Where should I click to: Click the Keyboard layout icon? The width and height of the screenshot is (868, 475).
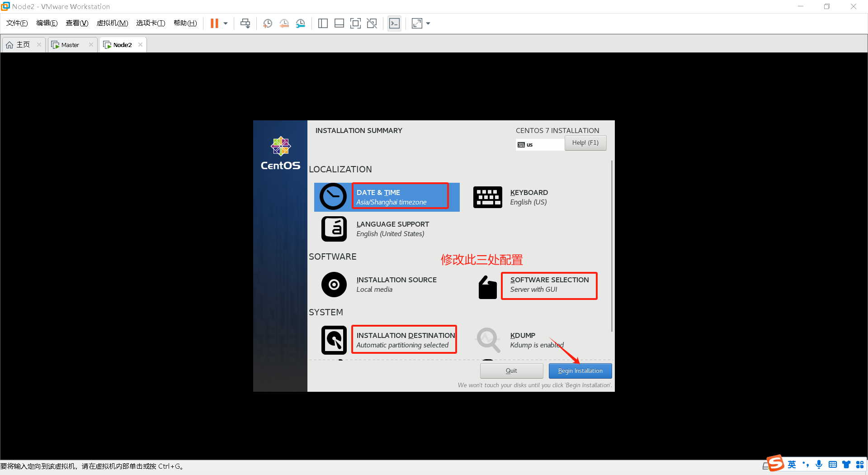(487, 197)
